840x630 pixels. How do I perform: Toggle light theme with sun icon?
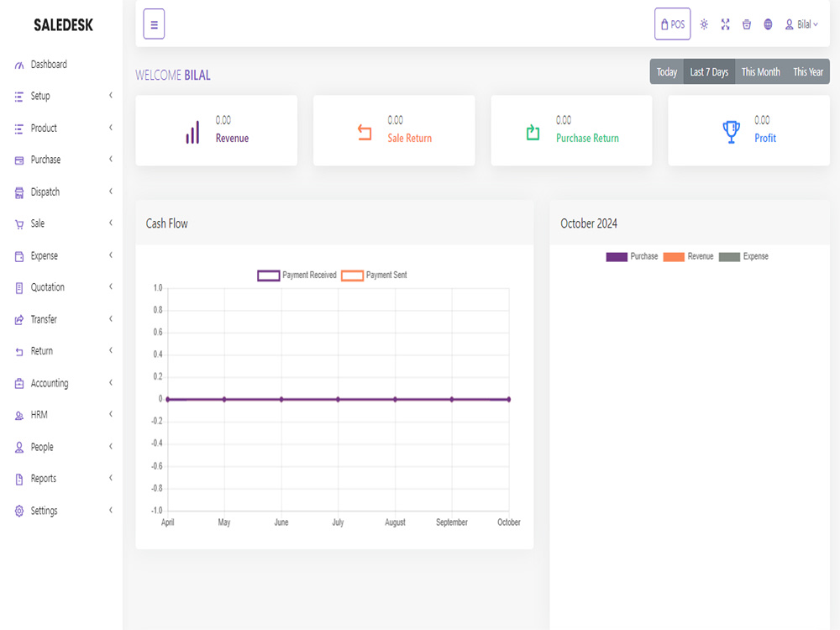(704, 24)
